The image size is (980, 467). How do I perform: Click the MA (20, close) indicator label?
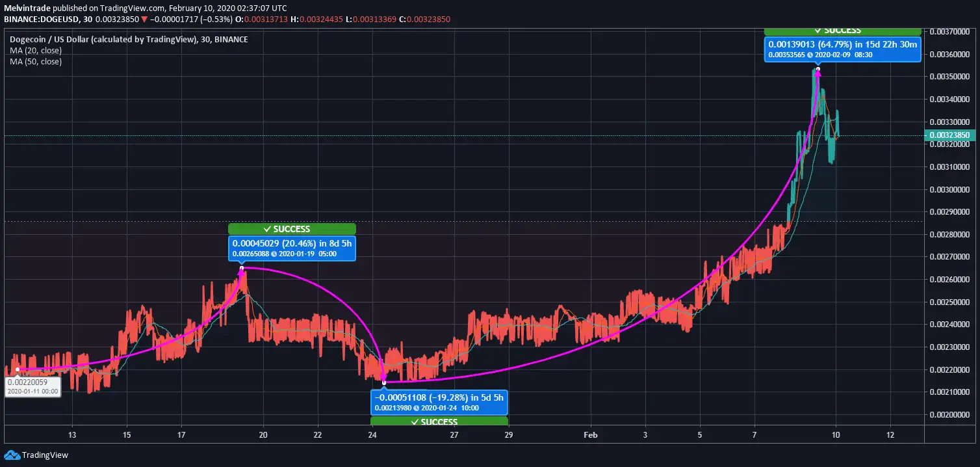pyautogui.click(x=36, y=50)
